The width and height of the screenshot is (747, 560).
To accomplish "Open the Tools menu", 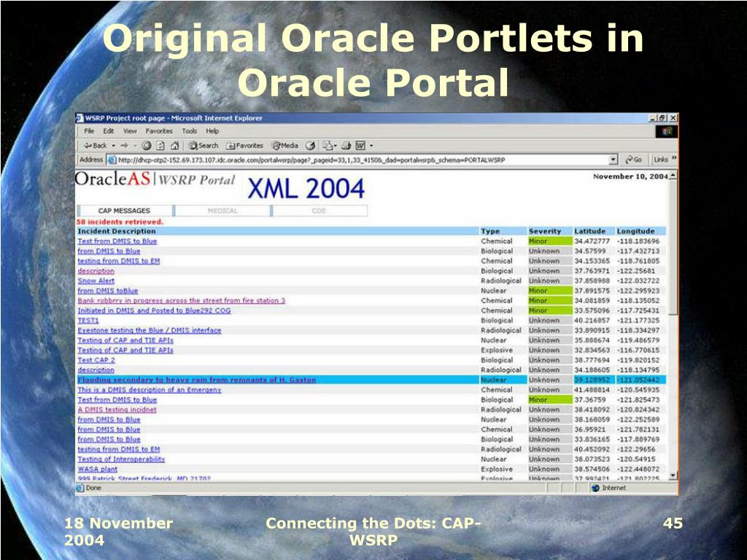I will click(189, 131).
